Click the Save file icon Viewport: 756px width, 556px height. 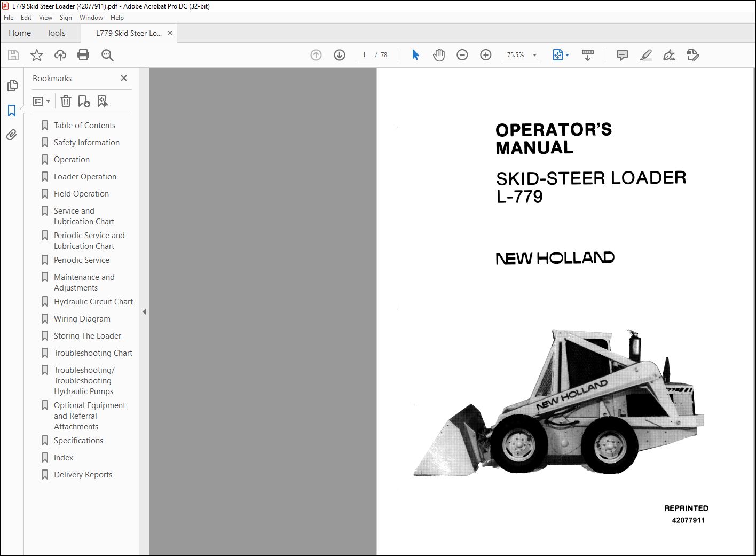coord(13,55)
